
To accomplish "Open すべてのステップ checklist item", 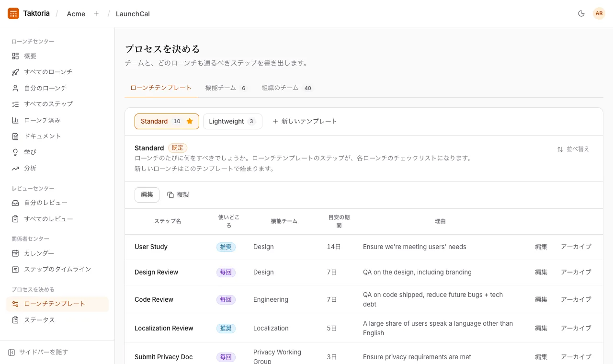I will click(57, 104).
